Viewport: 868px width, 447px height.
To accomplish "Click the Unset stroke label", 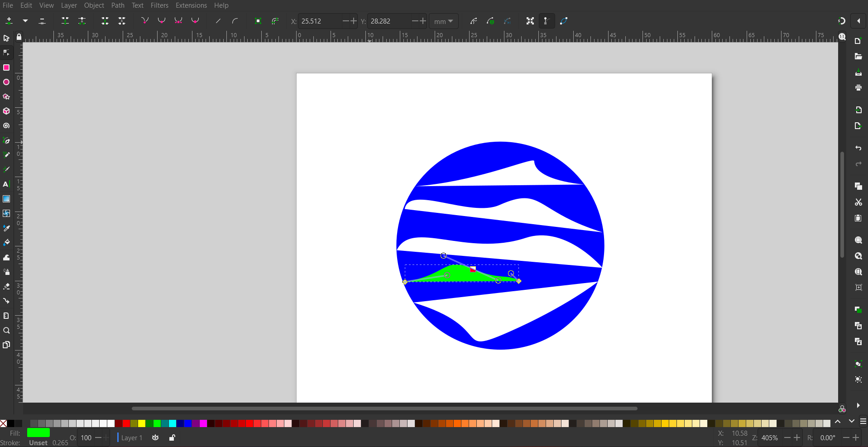I will [38, 443].
